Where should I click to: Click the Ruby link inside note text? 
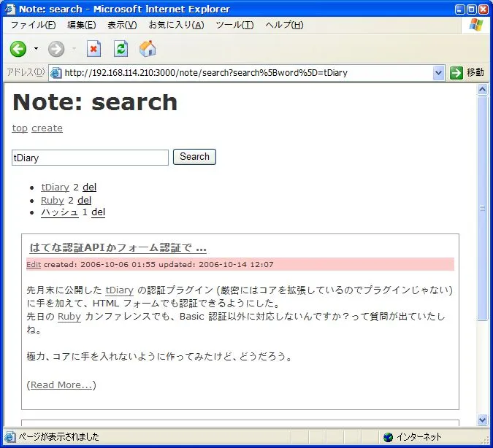69,317
